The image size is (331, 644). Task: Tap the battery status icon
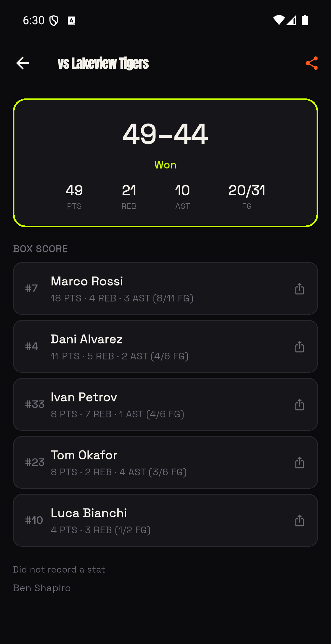coord(305,20)
